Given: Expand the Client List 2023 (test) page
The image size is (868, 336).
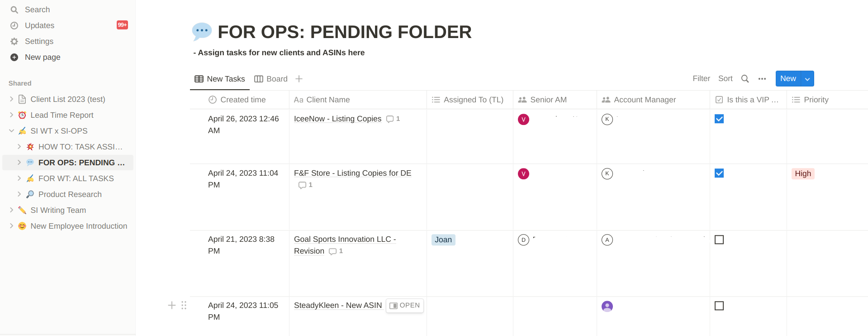Looking at the screenshot, I should pos(12,99).
